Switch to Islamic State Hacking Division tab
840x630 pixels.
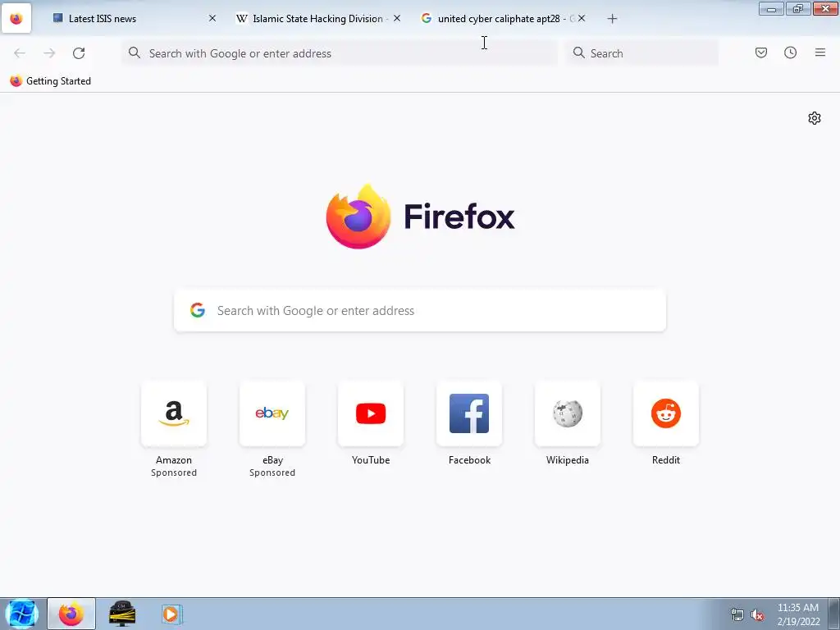click(319, 18)
